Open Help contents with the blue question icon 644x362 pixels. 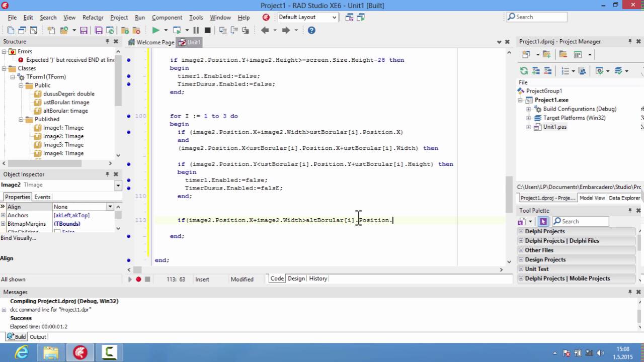click(311, 30)
